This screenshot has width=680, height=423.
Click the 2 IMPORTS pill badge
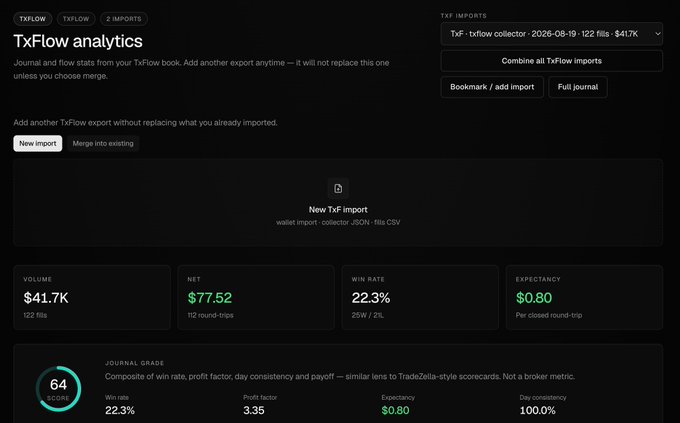pos(124,19)
